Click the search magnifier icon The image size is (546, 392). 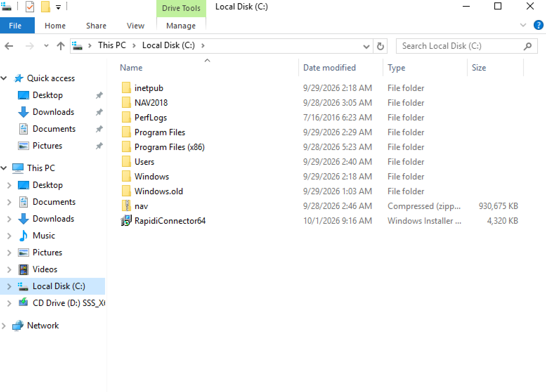(527, 46)
